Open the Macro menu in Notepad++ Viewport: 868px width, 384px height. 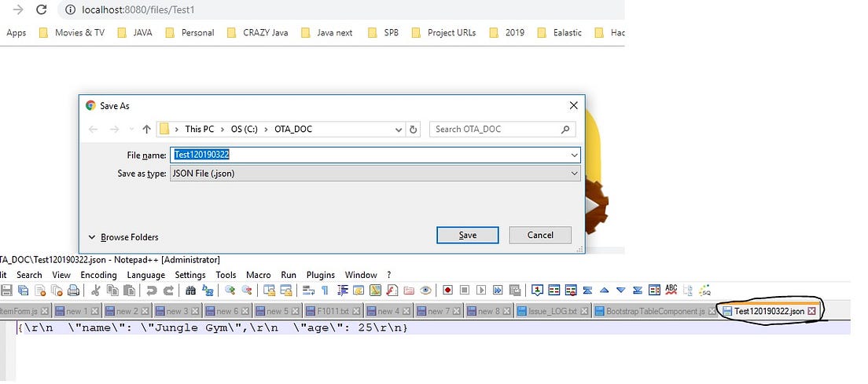[259, 275]
